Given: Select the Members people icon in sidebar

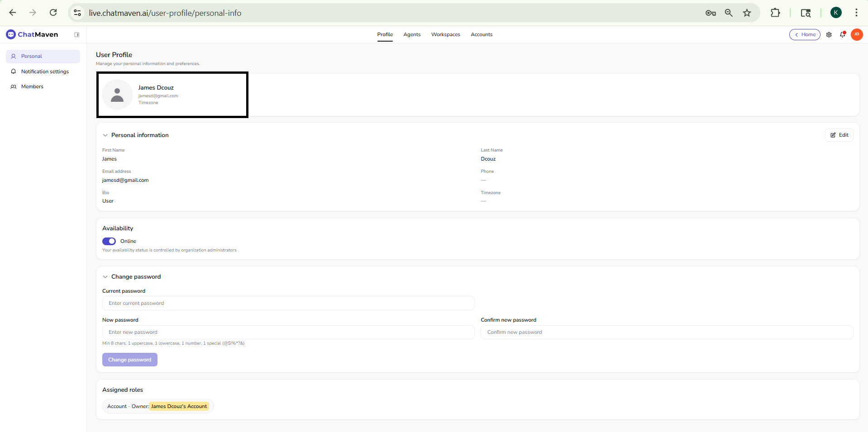Looking at the screenshot, I should coord(14,86).
